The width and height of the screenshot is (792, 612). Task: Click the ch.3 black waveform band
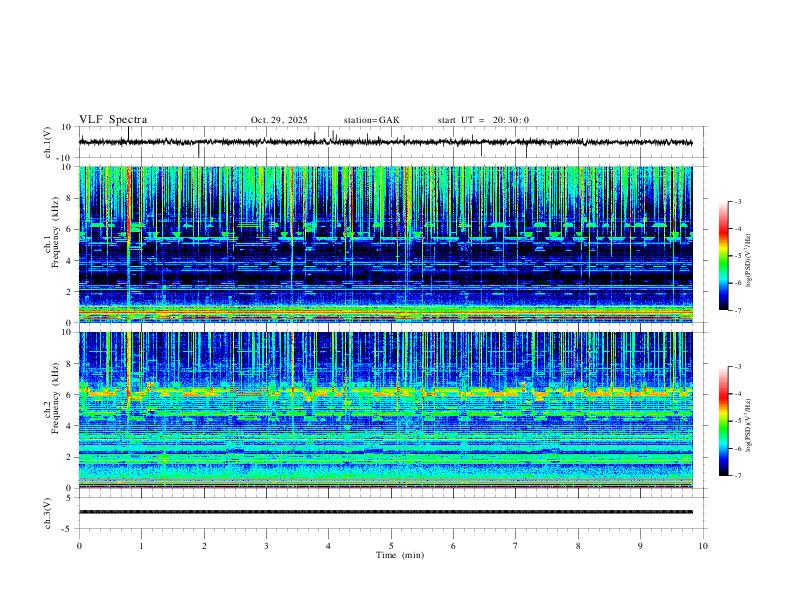coord(386,512)
